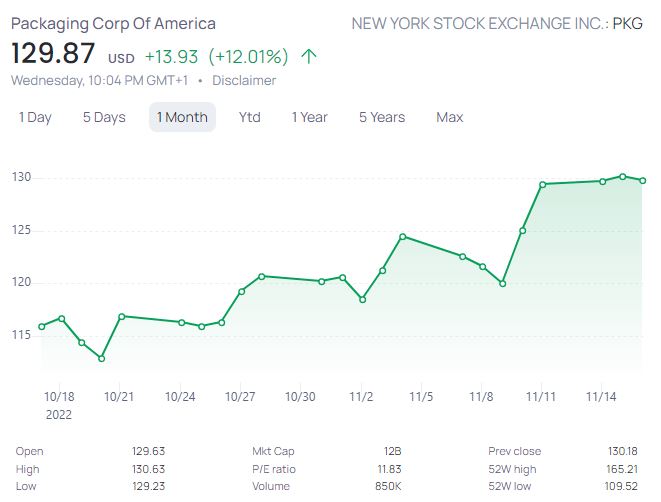
Task: Show the Ytd chart range
Action: coord(250,117)
